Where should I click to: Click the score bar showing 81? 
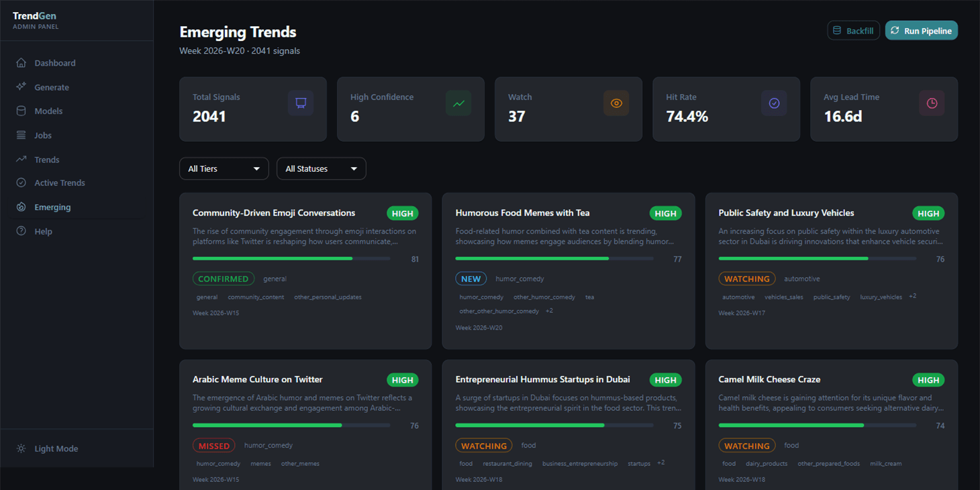pos(291,258)
